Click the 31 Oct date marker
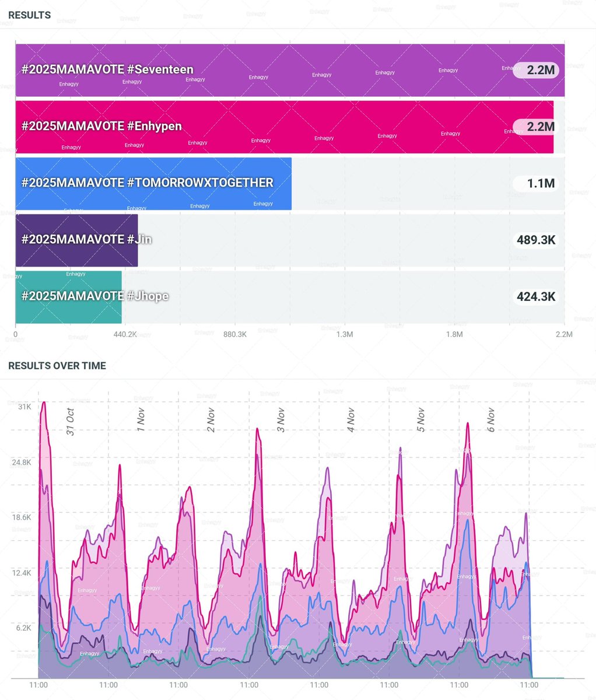Image resolution: width=596 pixels, height=700 pixels. 70,422
